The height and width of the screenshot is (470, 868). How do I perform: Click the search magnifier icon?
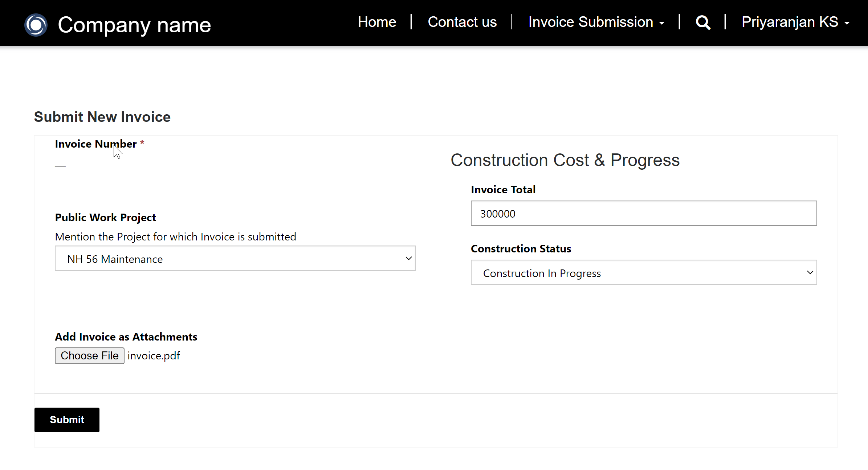pos(703,22)
